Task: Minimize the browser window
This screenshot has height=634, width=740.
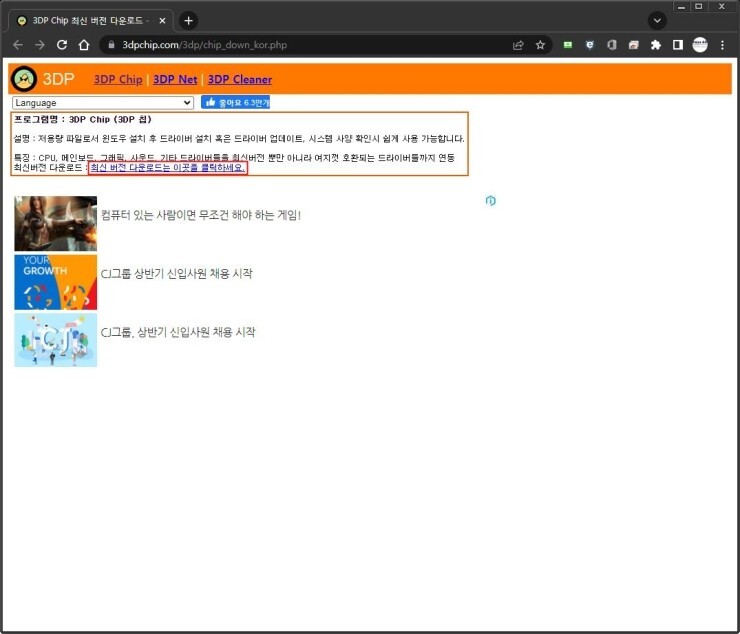Action: tap(681, 7)
